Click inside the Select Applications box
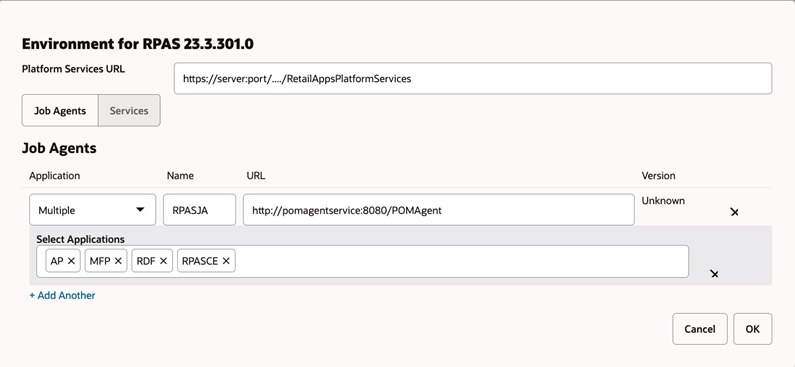Viewport: 795px width, 367px height. pos(363,262)
